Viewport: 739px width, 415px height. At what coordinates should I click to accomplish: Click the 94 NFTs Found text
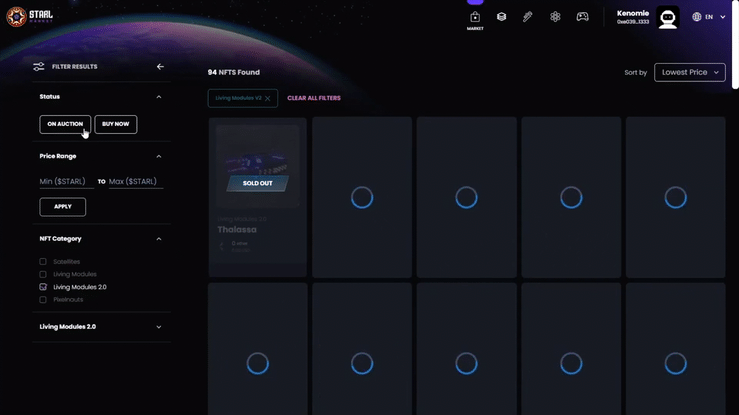click(x=234, y=73)
